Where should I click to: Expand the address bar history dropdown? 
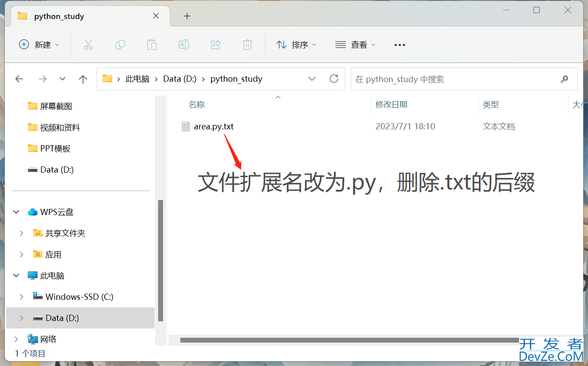312,79
